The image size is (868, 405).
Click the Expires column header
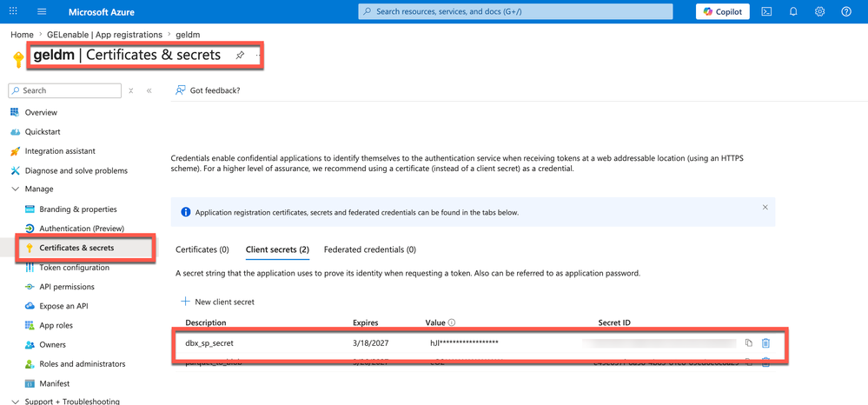(365, 322)
